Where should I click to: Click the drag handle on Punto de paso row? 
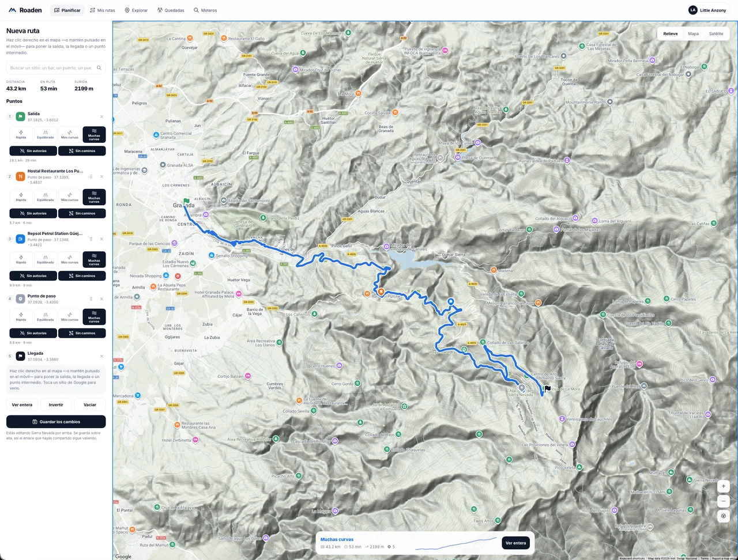click(91, 298)
